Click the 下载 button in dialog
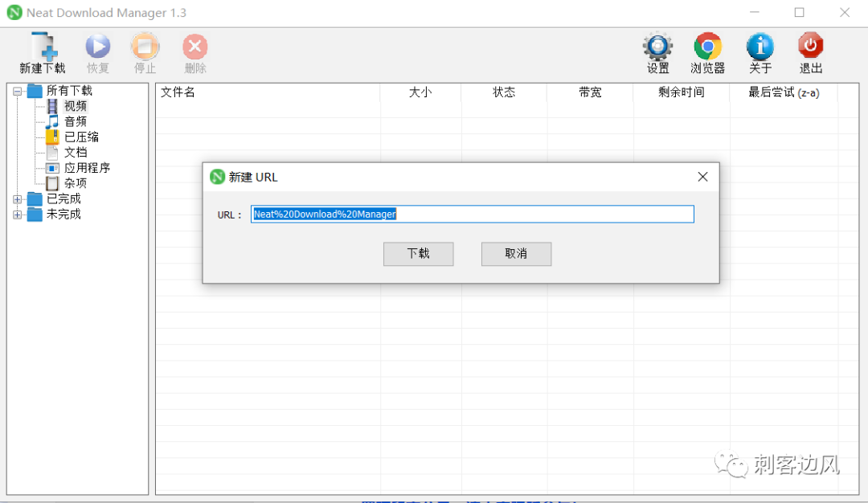 click(x=419, y=253)
